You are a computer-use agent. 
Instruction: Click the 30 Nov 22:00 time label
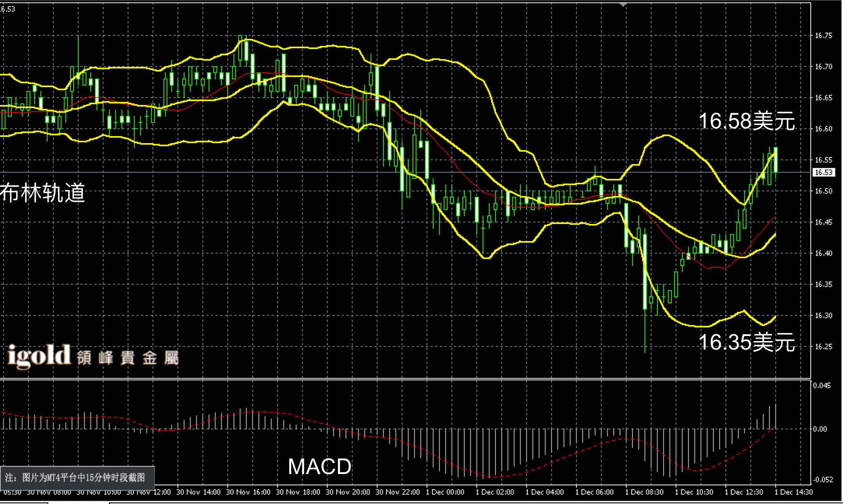tap(397, 492)
